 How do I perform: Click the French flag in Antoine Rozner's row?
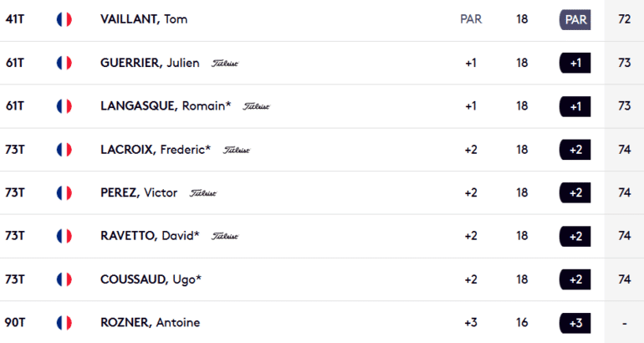[64, 323]
